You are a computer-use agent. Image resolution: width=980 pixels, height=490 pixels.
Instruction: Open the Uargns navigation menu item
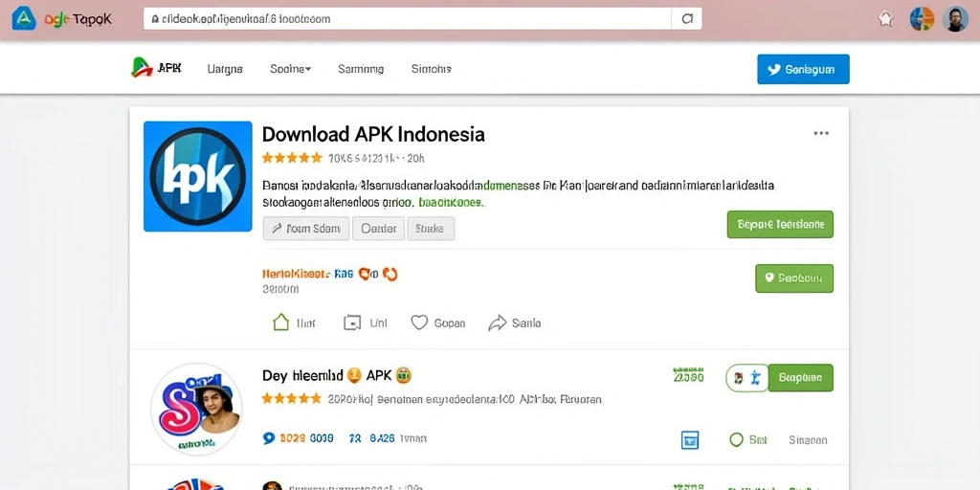tap(225, 69)
